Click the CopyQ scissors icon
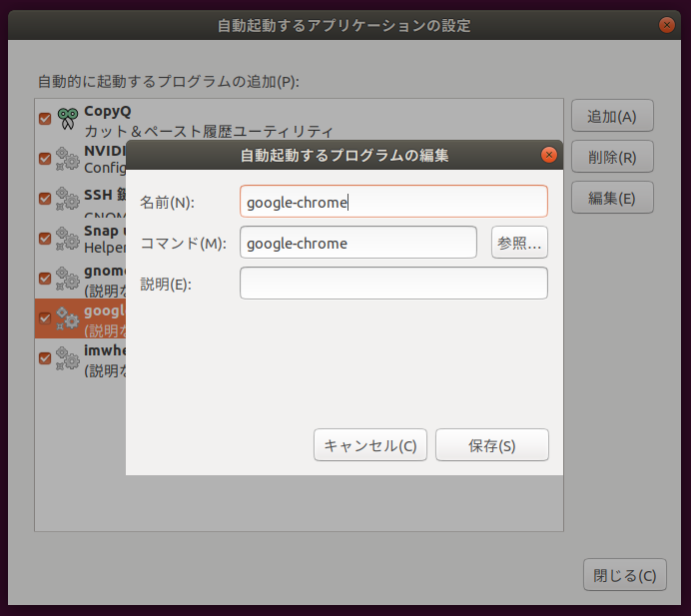Screen dimensions: 691x616 tap(68, 119)
